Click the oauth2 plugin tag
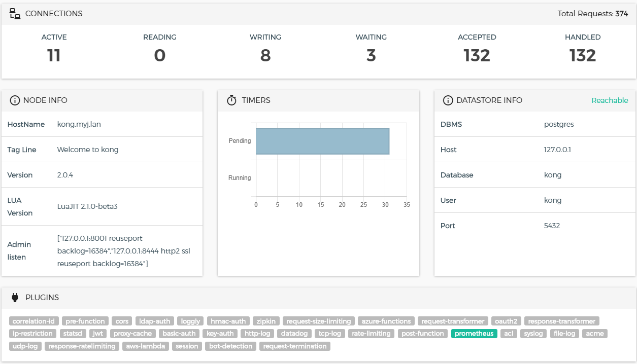 pyautogui.click(x=506, y=321)
